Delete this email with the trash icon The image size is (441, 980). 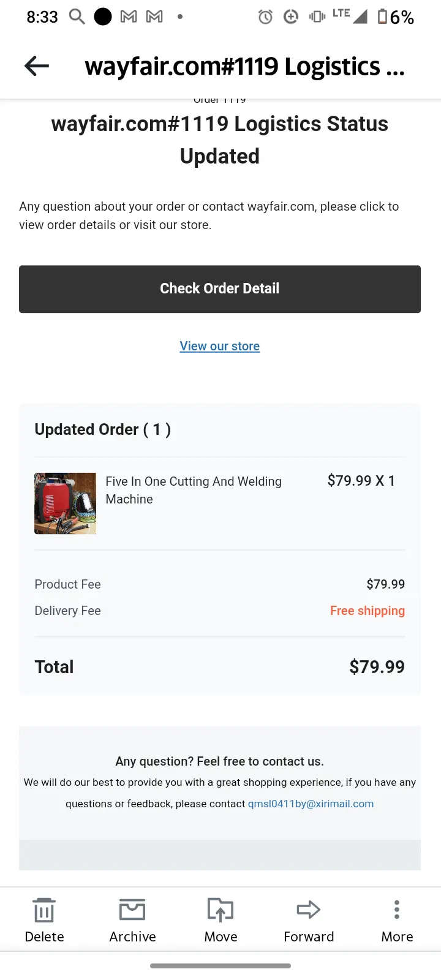point(44,919)
